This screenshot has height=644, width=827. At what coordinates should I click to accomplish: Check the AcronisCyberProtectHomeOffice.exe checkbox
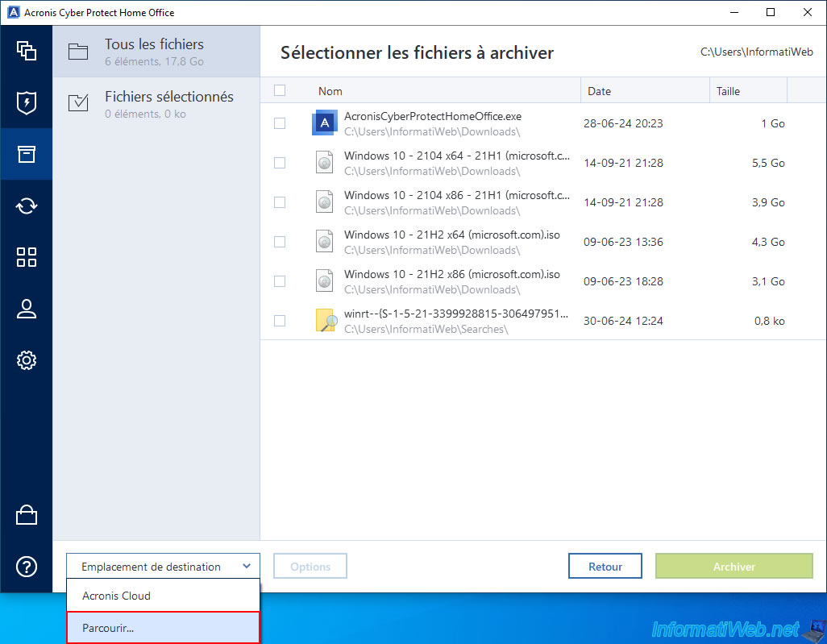pyautogui.click(x=280, y=123)
